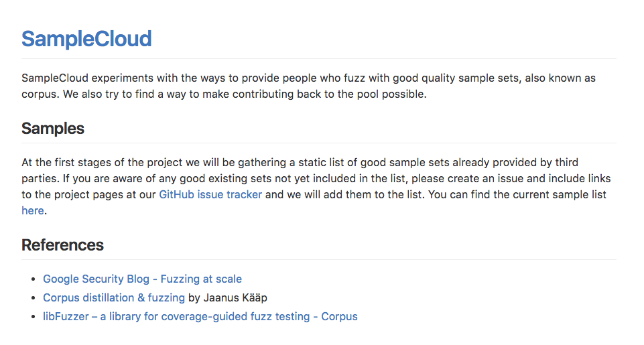Click the bullet before Corpus distillation
The image size is (644, 345).
click(x=34, y=298)
